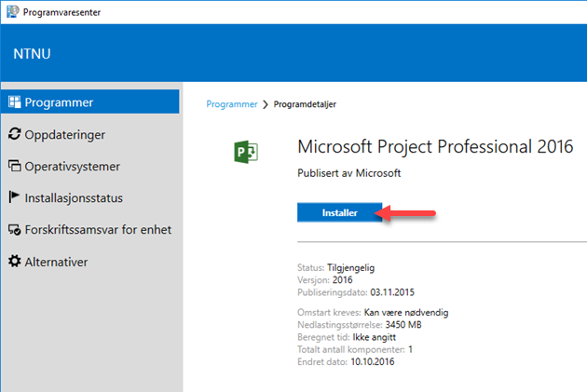Click the Alternativer gear icon
The image size is (587, 392).
coord(15,261)
